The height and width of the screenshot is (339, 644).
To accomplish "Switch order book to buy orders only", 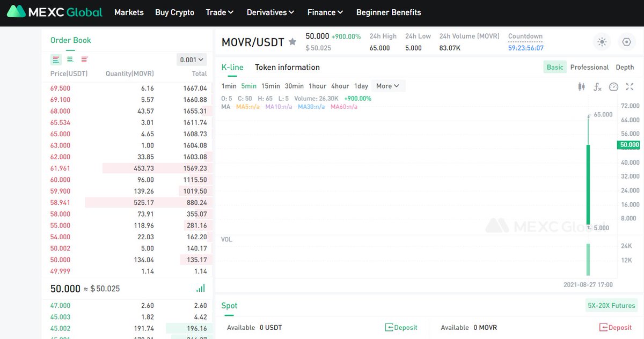I will pos(70,60).
